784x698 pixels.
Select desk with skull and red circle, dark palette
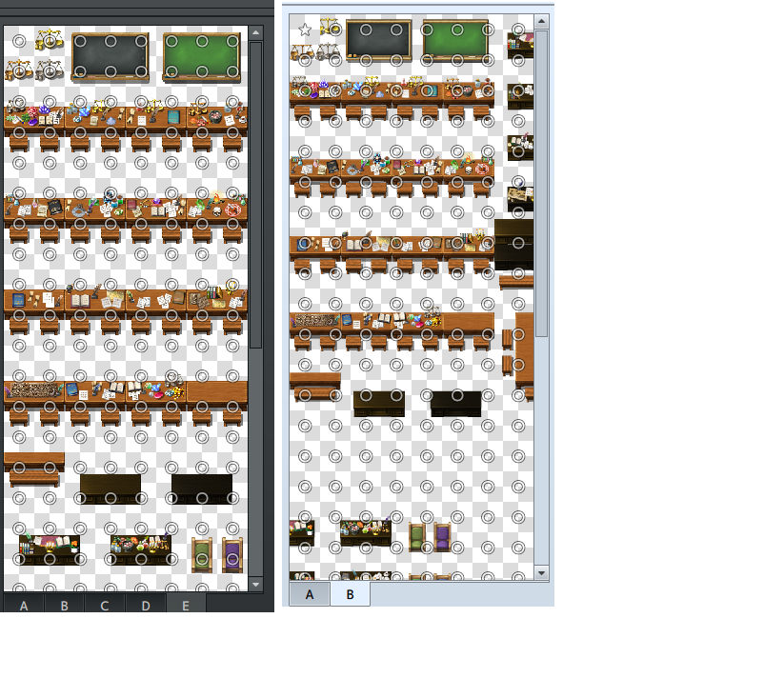pyautogui.click(x=217, y=209)
